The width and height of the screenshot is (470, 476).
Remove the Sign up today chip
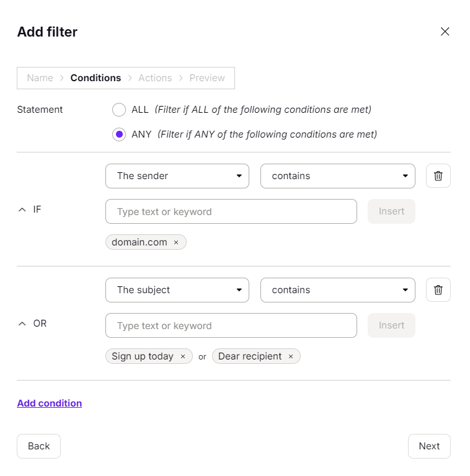tap(183, 356)
